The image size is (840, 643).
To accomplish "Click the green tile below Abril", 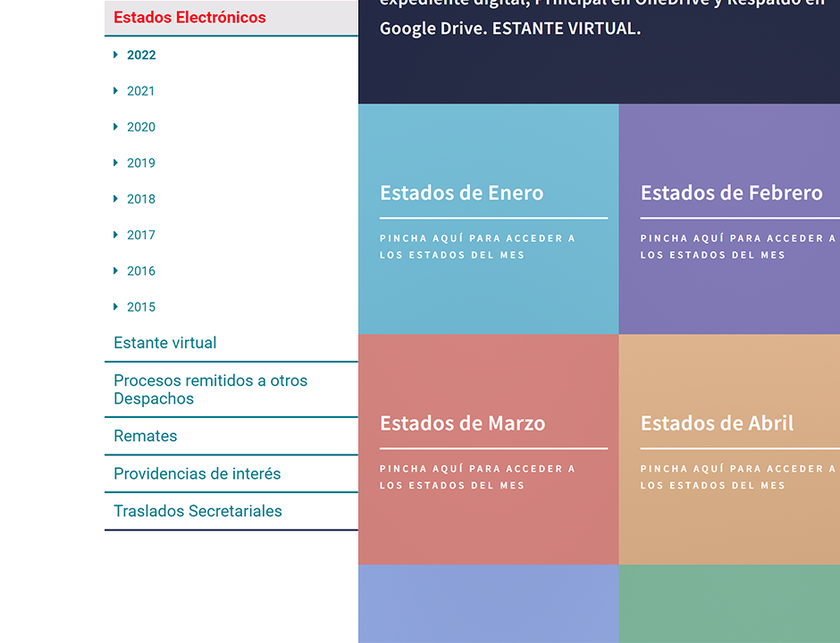I will click(729, 604).
